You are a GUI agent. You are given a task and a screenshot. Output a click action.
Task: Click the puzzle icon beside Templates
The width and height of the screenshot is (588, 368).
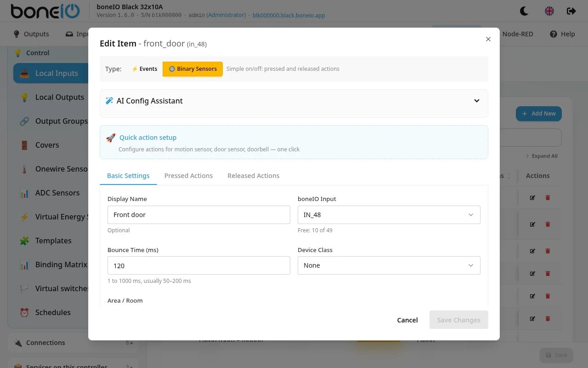[24, 241]
